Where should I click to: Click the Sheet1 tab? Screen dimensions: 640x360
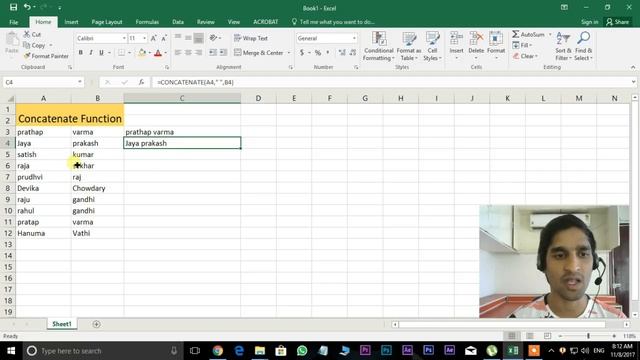pos(62,324)
